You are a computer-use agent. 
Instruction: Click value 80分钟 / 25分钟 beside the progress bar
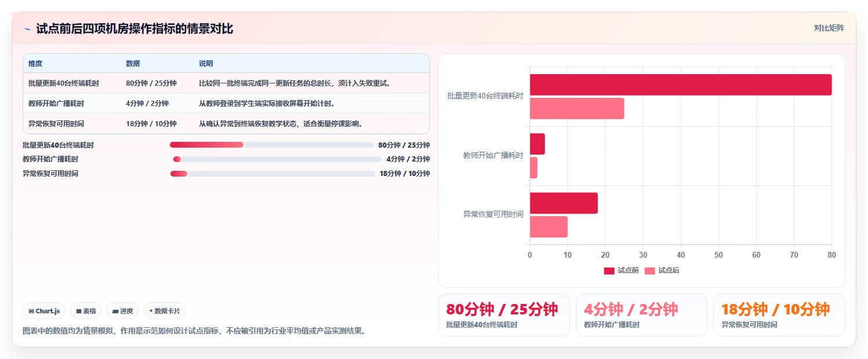coord(404,145)
